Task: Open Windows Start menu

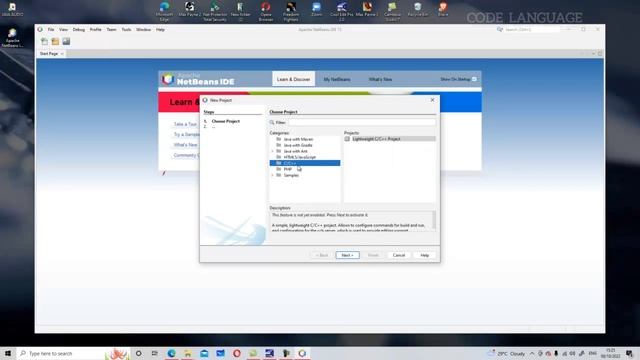Action: pos(8,353)
